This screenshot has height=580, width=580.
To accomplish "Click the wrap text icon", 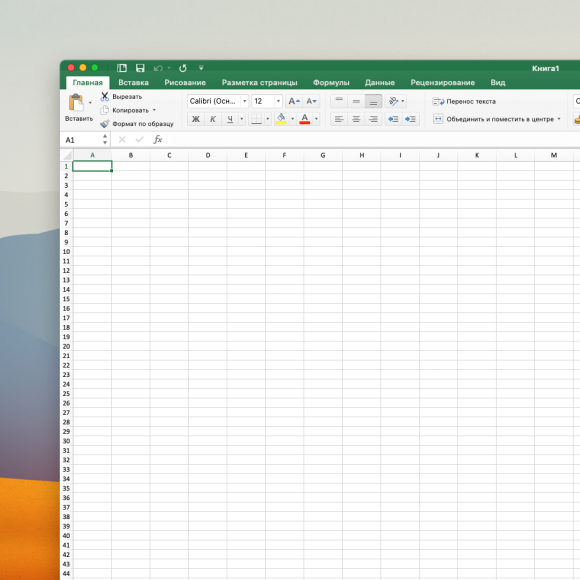I will click(438, 101).
